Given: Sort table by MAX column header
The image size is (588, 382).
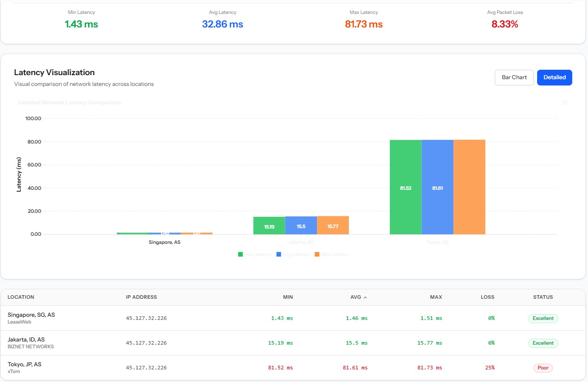Looking at the screenshot, I should pyautogui.click(x=436, y=297).
